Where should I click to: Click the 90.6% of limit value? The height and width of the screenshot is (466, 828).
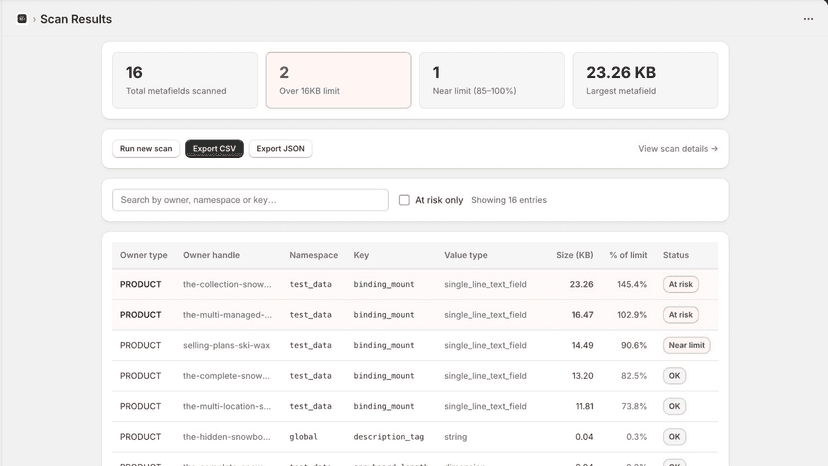[x=634, y=346]
